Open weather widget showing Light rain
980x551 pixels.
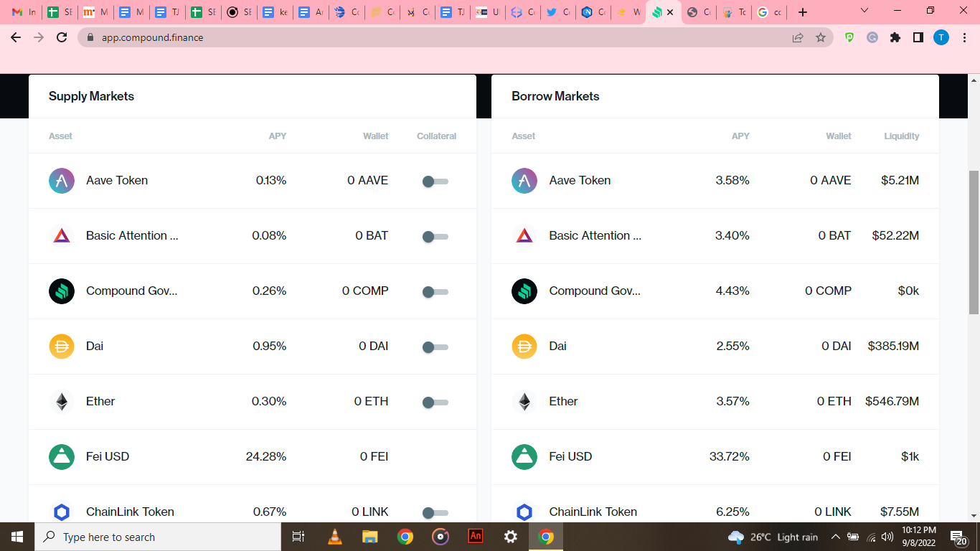click(x=773, y=537)
